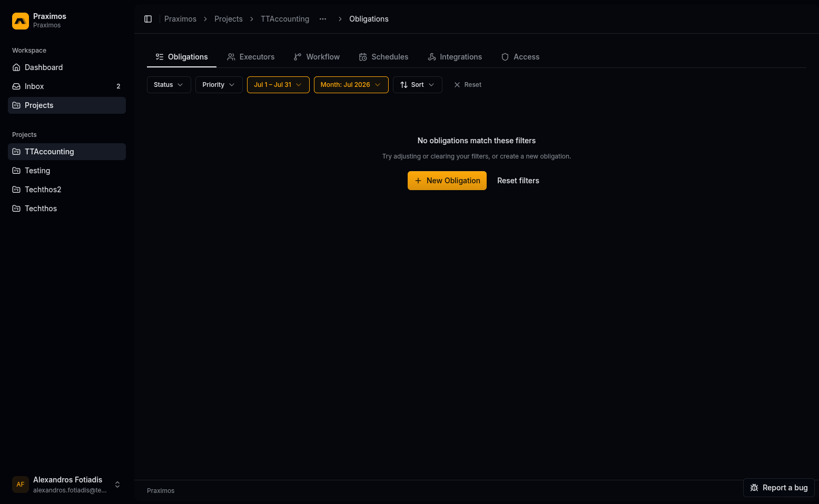
Task: Switch to the Schedules tab
Action: click(x=383, y=57)
